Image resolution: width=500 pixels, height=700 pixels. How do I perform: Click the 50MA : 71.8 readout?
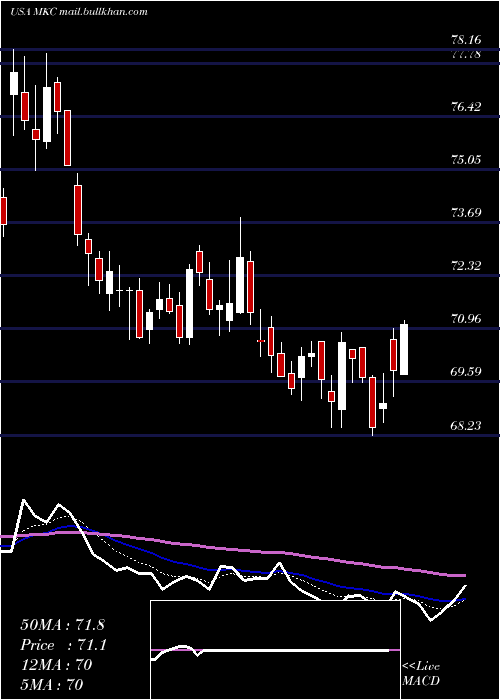[x=62, y=625]
